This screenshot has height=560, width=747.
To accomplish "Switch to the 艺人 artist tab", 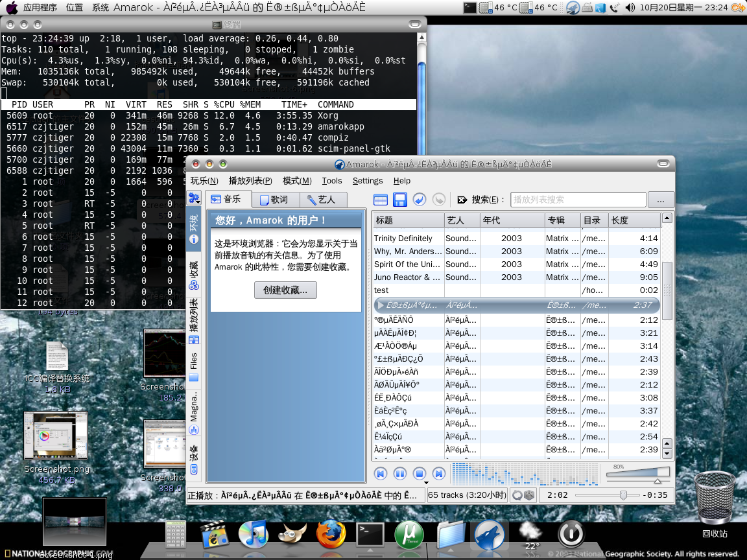I will [322, 200].
